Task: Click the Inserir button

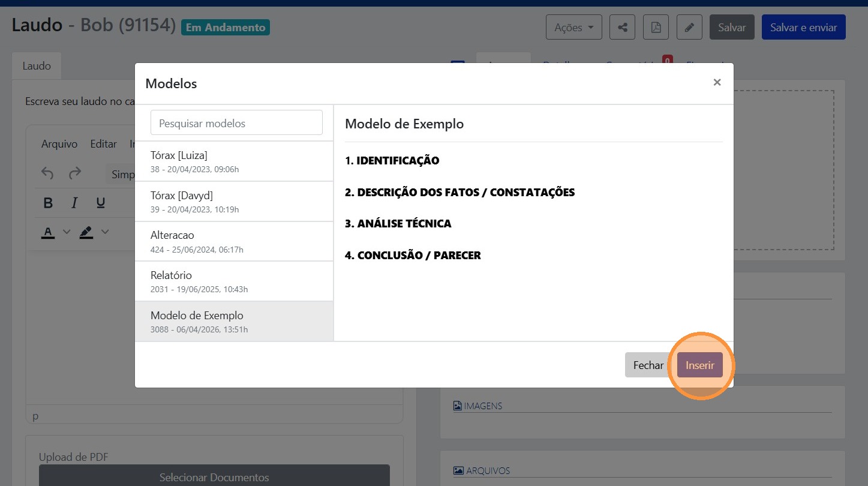Action: click(699, 365)
